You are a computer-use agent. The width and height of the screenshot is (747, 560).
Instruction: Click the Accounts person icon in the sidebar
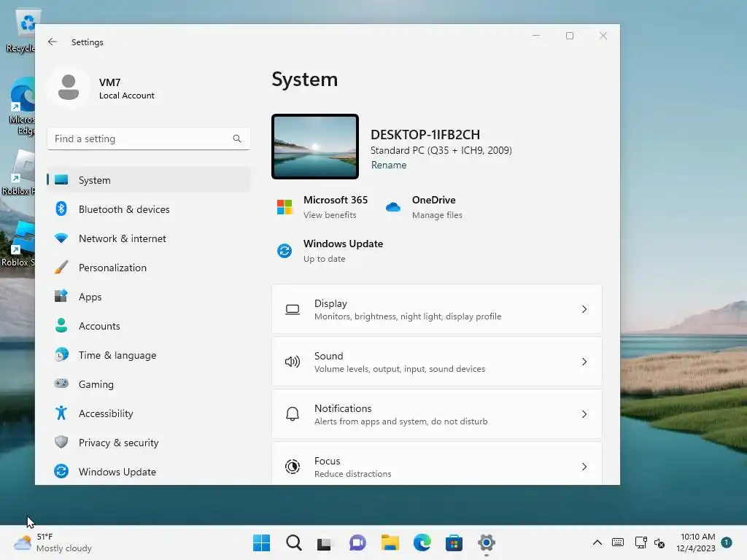click(61, 325)
